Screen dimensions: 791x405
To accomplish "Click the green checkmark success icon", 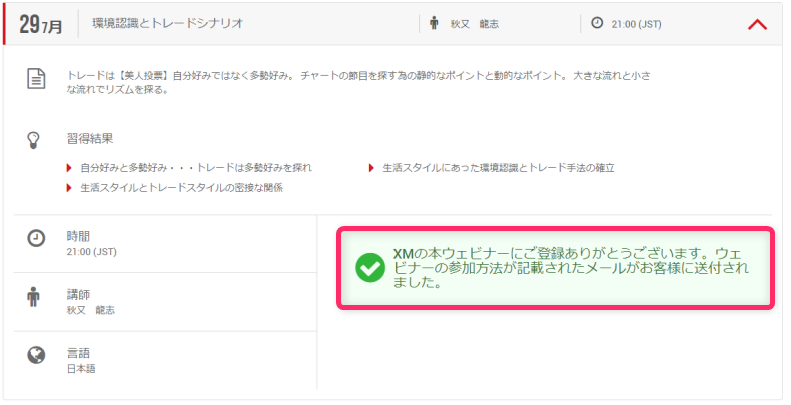I will click(x=370, y=268).
